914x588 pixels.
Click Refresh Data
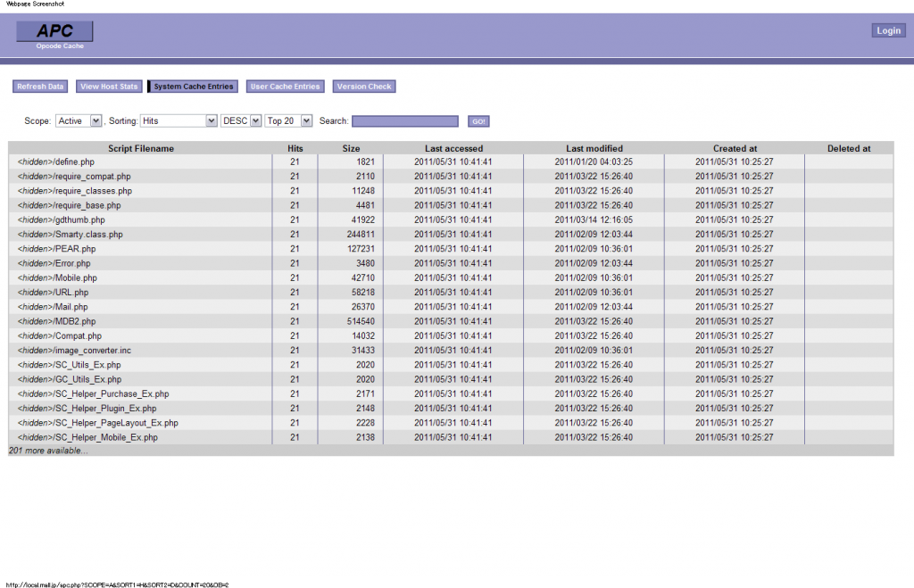pyautogui.click(x=40, y=87)
